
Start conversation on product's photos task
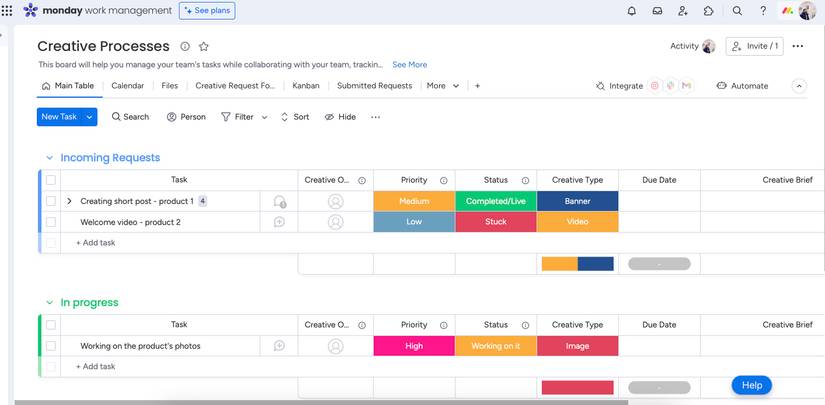279,346
